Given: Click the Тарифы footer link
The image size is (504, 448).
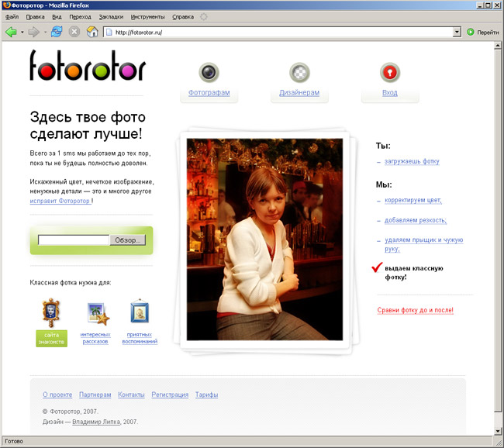Looking at the screenshot, I should 206,395.
